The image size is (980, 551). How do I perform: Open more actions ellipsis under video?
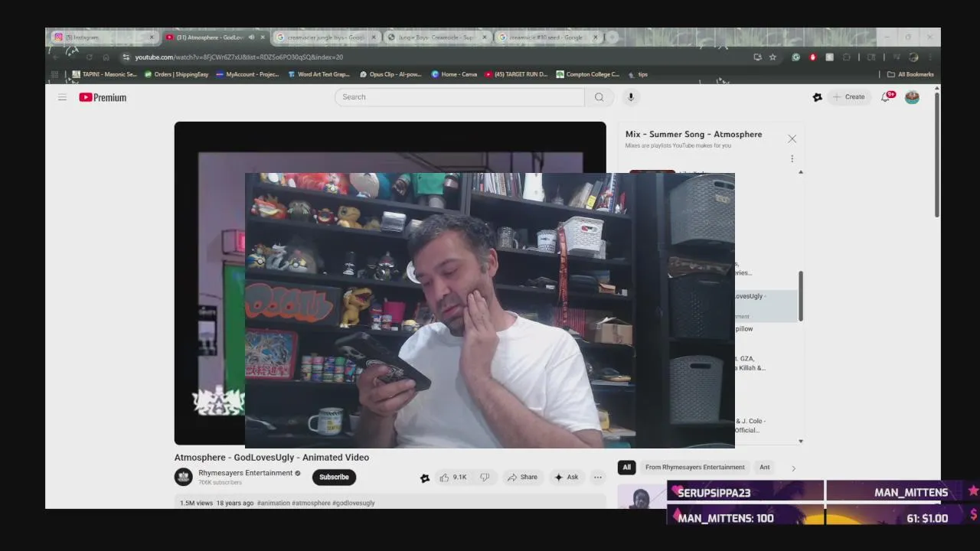(598, 477)
